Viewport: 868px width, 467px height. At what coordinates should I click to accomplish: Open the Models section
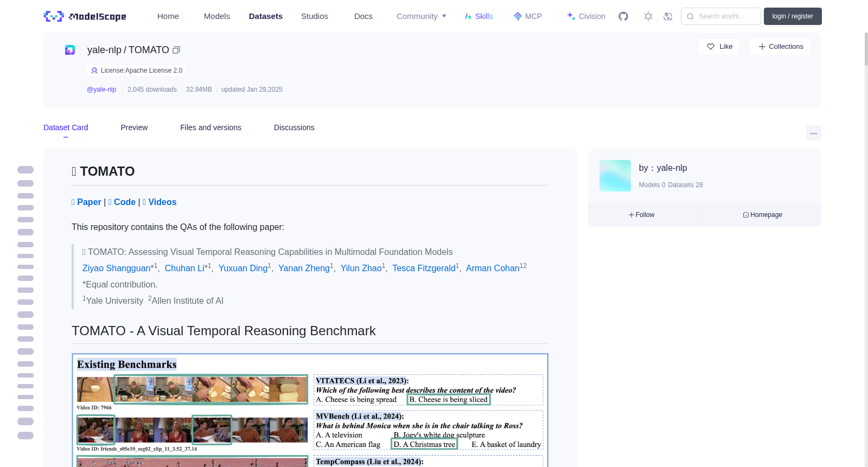click(x=217, y=16)
